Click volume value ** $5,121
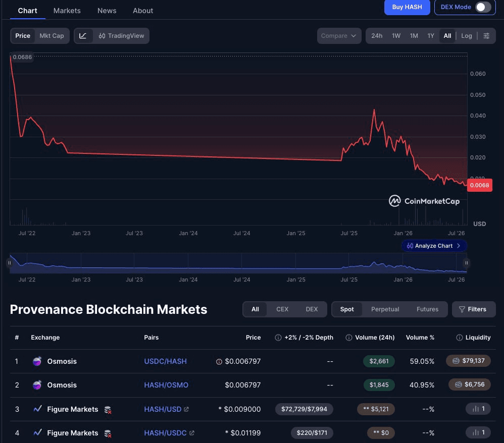Screen dimensions: 504x443 click(376, 409)
